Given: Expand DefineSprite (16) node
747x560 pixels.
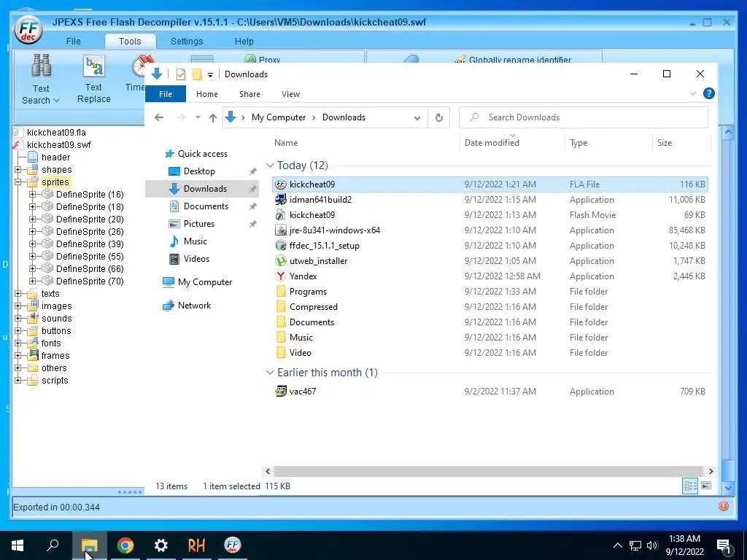Looking at the screenshot, I should [32, 194].
